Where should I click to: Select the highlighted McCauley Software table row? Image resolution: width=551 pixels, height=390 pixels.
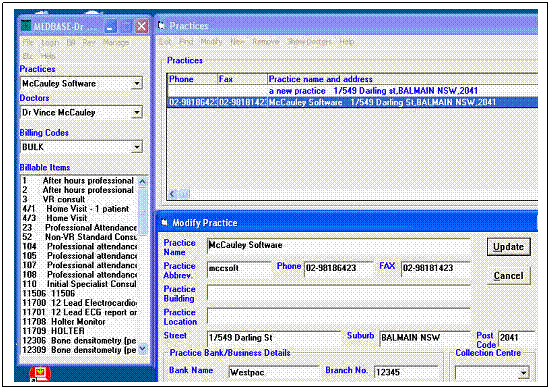[x=352, y=103]
